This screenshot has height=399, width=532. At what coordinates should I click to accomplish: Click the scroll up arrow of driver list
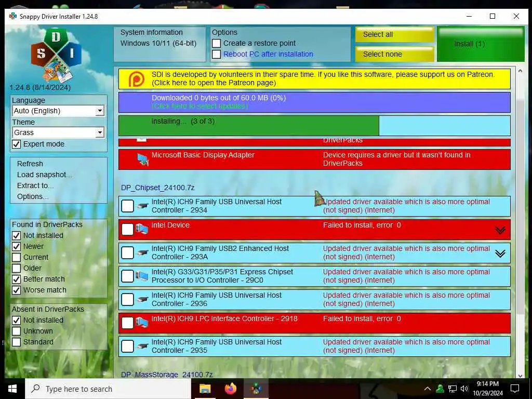[521, 71]
